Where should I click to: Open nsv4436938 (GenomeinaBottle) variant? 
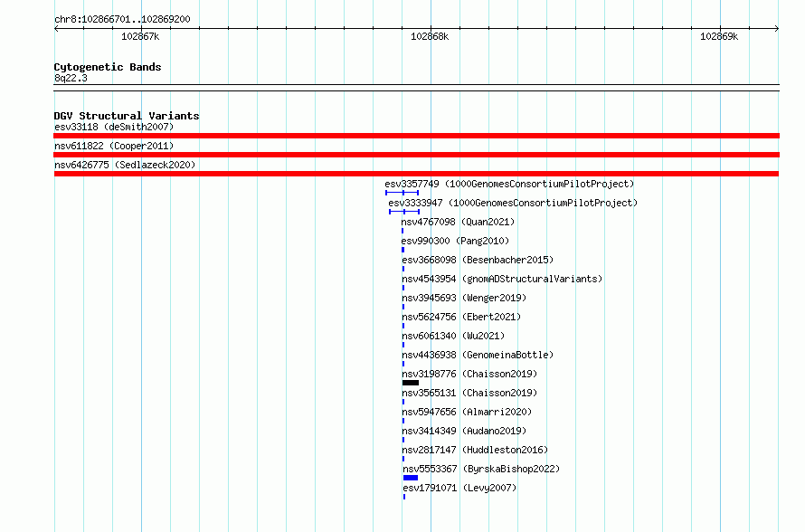(x=478, y=355)
